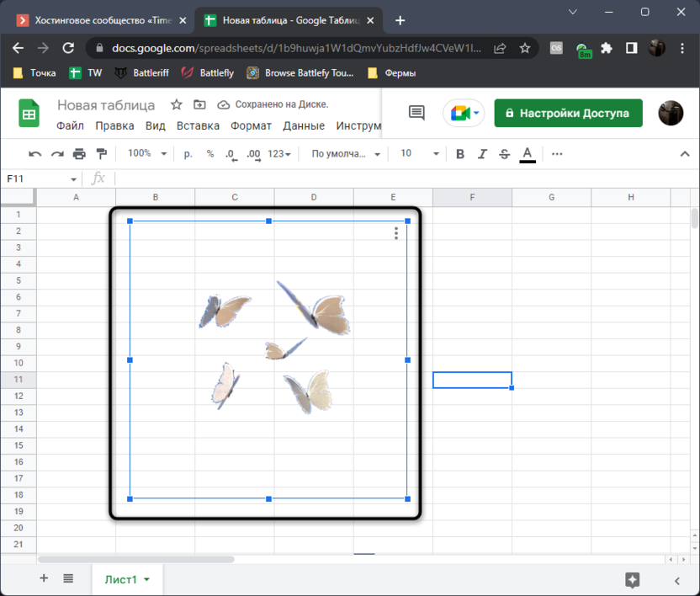Click the move to folder icon

[199, 105]
